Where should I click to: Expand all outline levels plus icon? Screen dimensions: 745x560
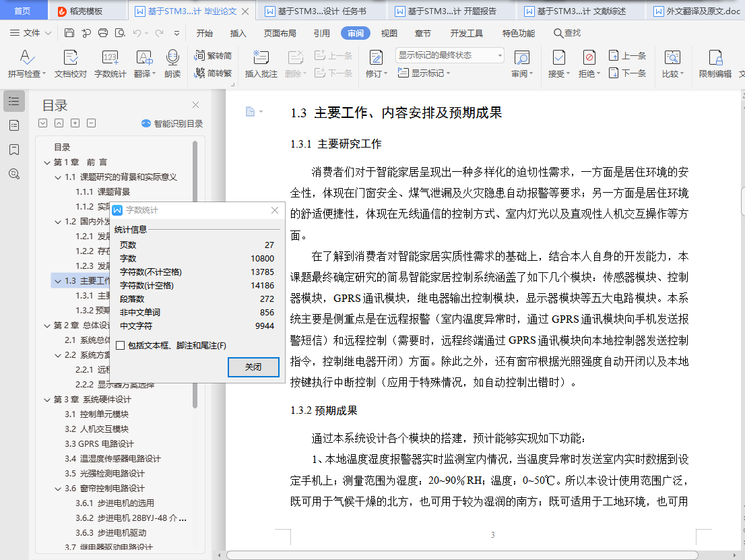click(x=75, y=123)
